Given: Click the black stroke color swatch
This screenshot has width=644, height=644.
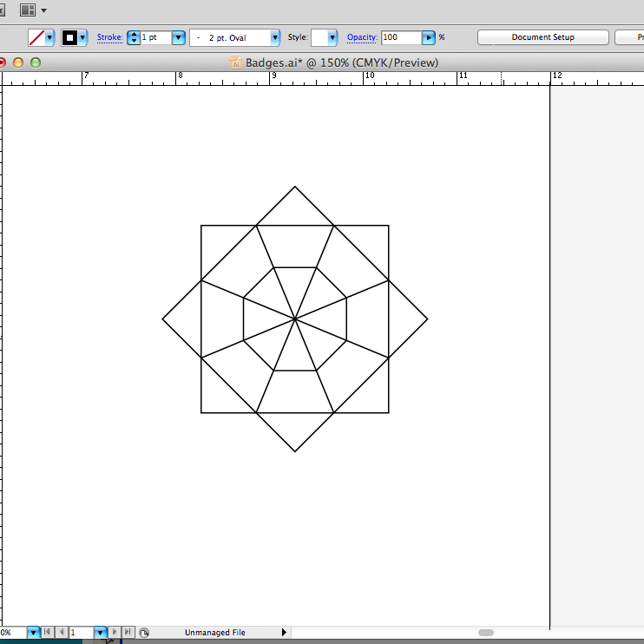Looking at the screenshot, I should coord(69,38).
